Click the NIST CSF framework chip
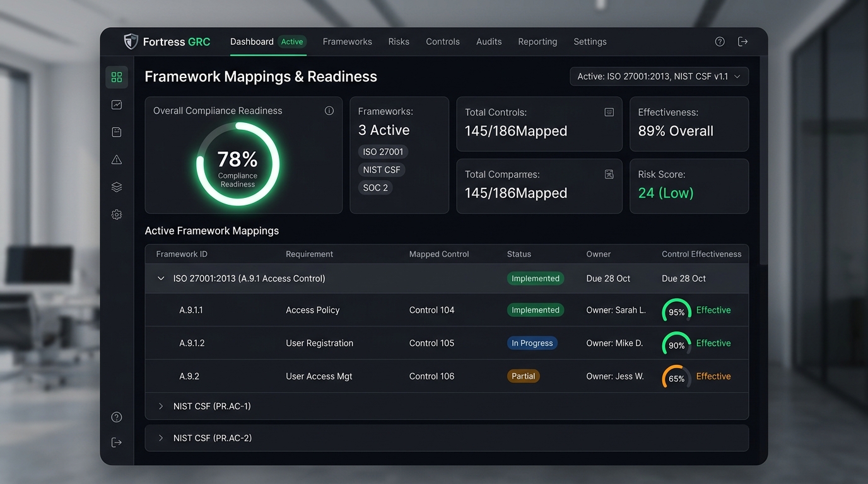 pyautogui.click(x=382, y=170)
